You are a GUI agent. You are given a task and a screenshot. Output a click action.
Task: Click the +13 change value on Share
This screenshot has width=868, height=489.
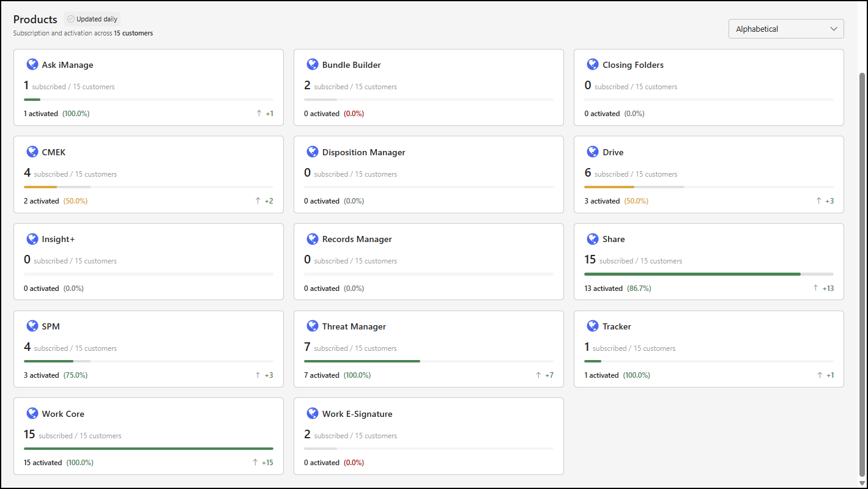[x=828, y=289]
